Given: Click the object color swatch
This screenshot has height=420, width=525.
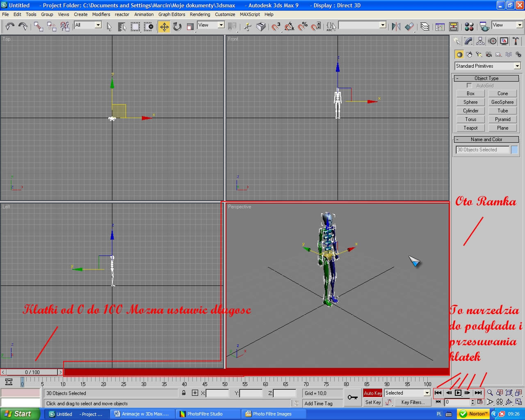Looking at the screenshot, I should (514, 150).
